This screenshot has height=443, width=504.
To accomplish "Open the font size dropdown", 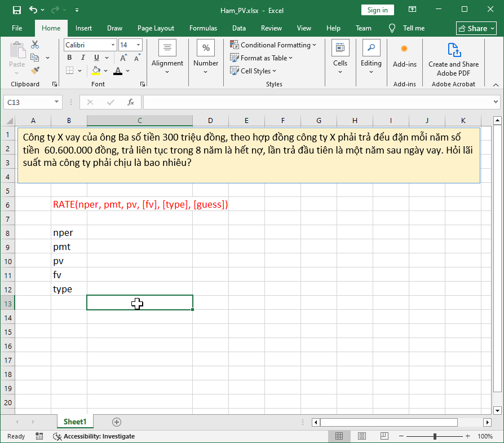I will click(x=138, y=45).
